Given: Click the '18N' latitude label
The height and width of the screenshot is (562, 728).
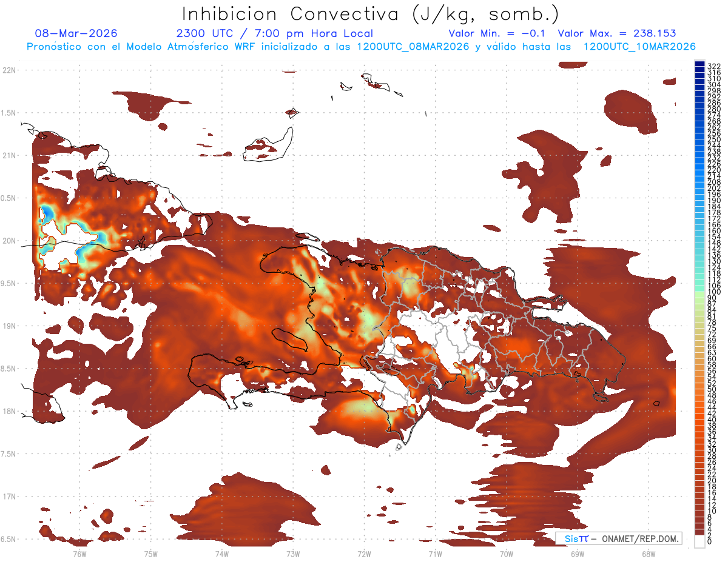Looking at the screenshot, I should (9, 411).
